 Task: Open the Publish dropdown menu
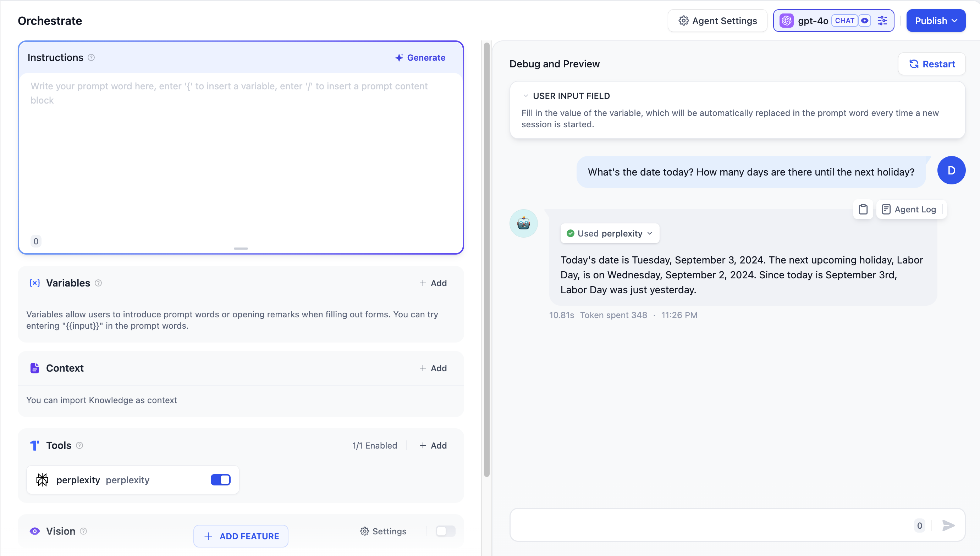point(936,21)
